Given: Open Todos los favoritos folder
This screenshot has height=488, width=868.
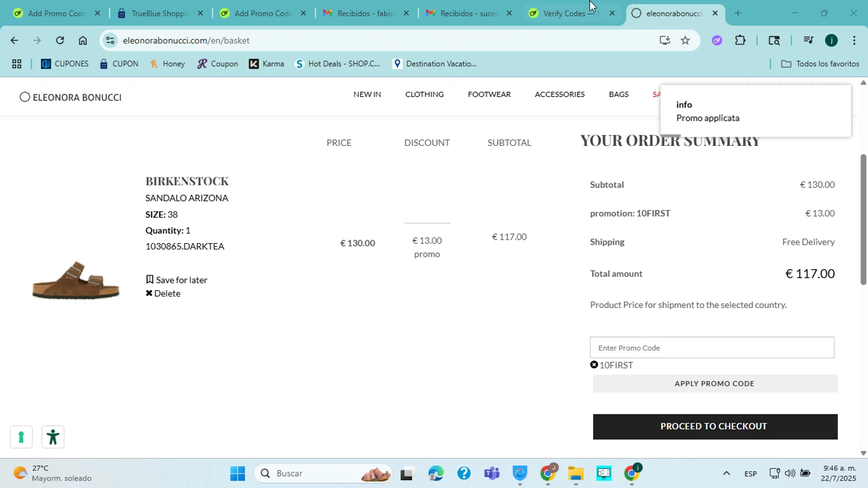Looking at the screenshot, I should tap(820, 64).
